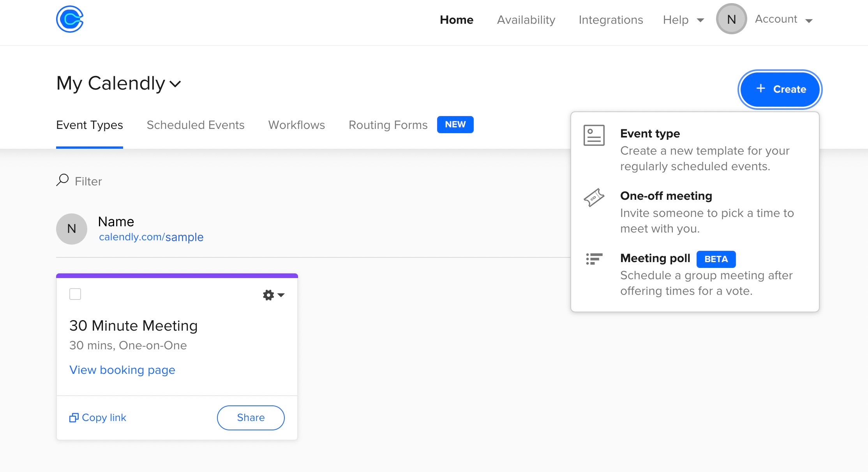Go to Availability page
This screenshot has width=868, height=472.
[526, 19]
